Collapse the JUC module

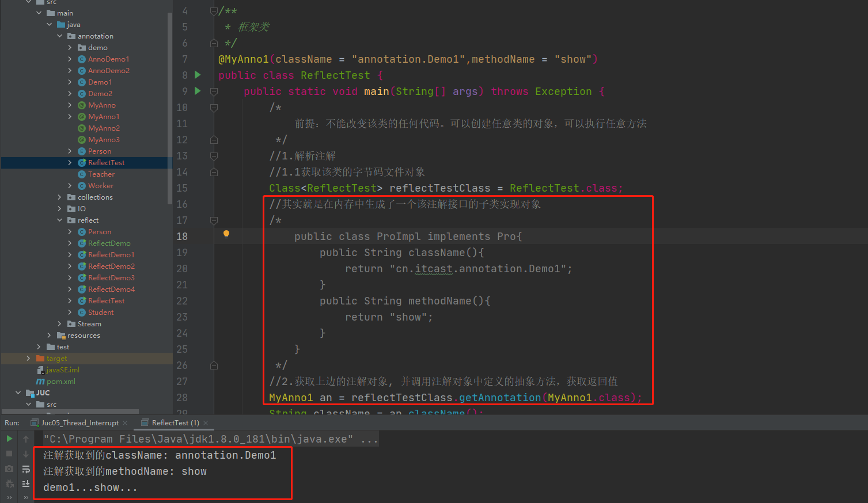pos(18,393)
